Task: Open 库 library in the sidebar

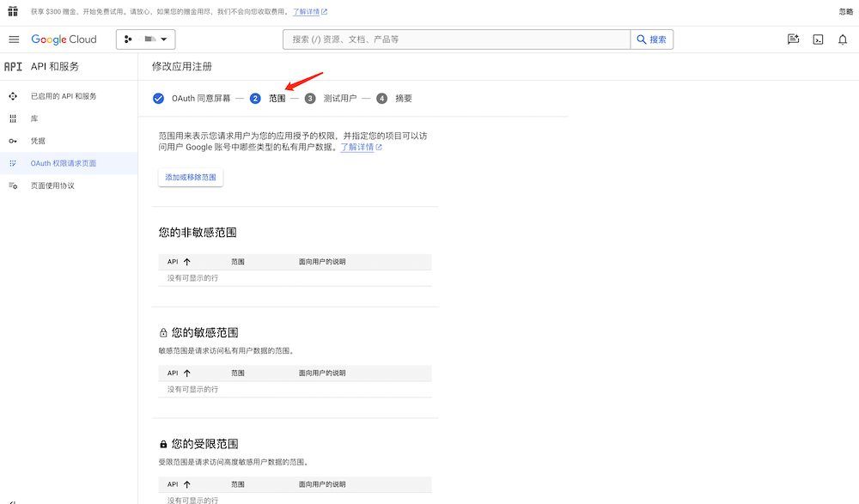Action: coord(34,118)
